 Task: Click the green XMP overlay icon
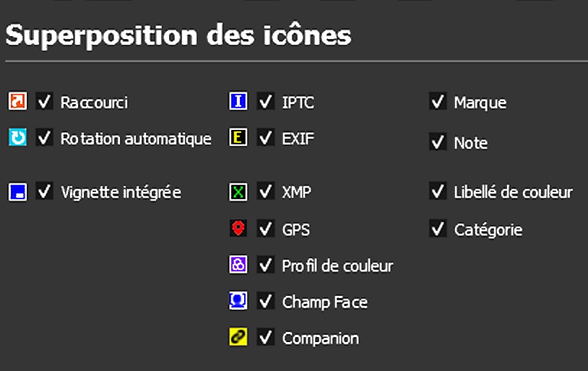(238, 192)
